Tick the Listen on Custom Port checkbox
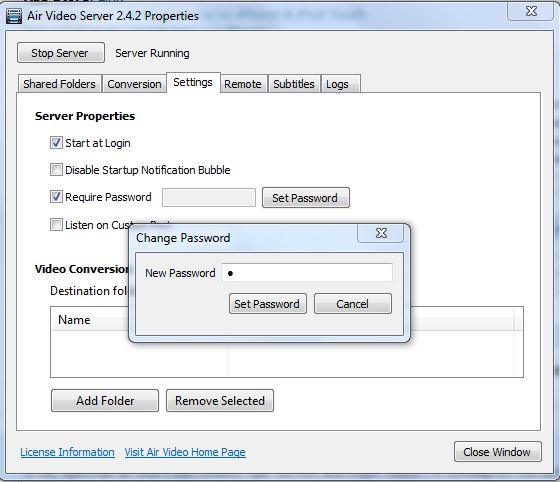Screen dimensions: 560x482 pos(56,225)
